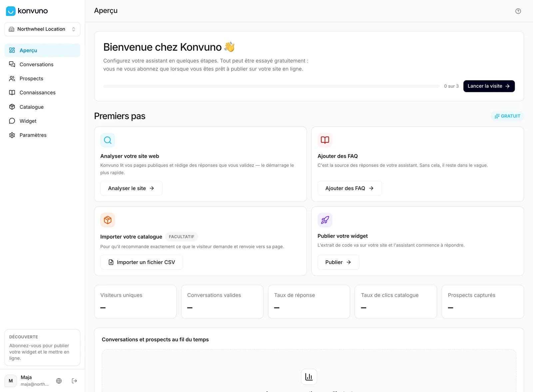This screenshot has width=533, height=392.
Task: Expand the Northwheel Location selector
Action: point(42,29)
